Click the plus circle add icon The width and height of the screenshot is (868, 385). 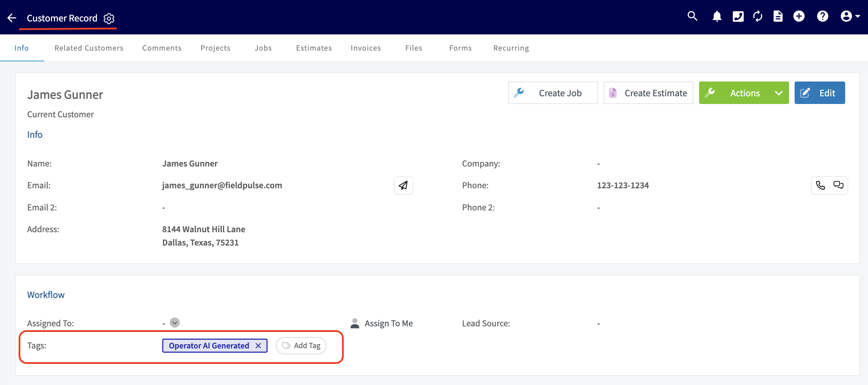pos(799,17)
